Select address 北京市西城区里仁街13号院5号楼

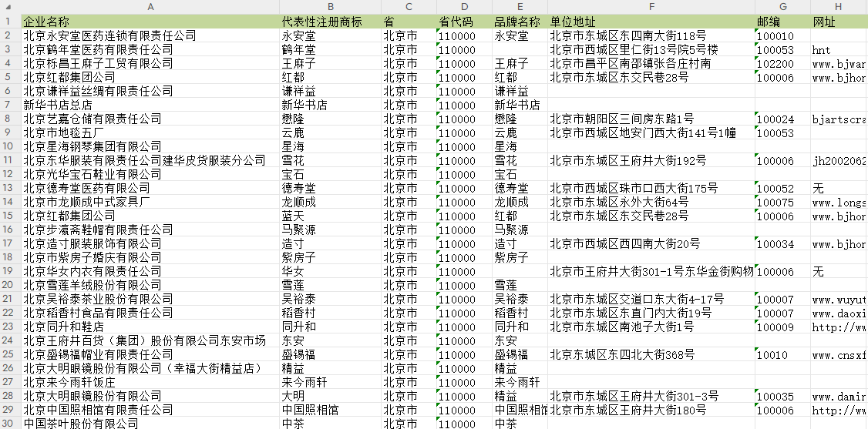pyautogui.click(x=651, y=49)
